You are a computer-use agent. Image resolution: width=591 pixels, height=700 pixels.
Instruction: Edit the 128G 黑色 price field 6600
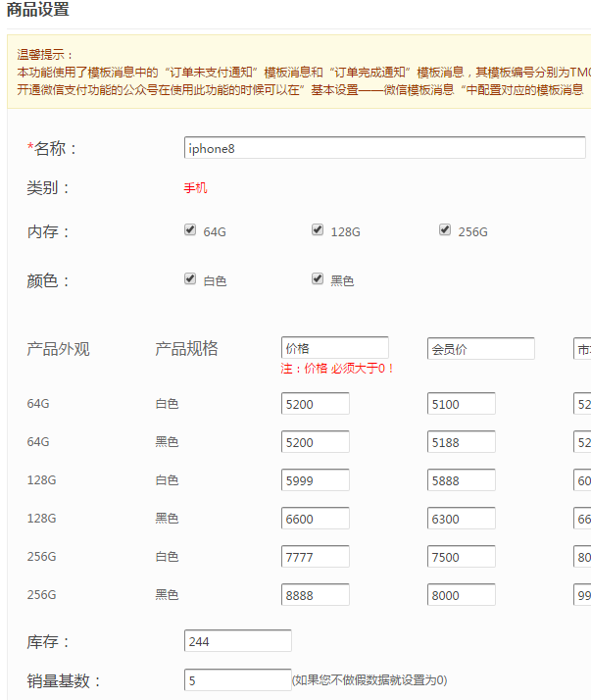(x=315, y=519)
